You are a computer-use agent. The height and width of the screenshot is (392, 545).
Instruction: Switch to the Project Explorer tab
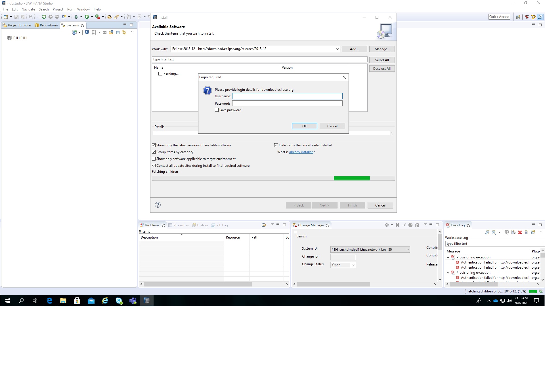[17, 25]
